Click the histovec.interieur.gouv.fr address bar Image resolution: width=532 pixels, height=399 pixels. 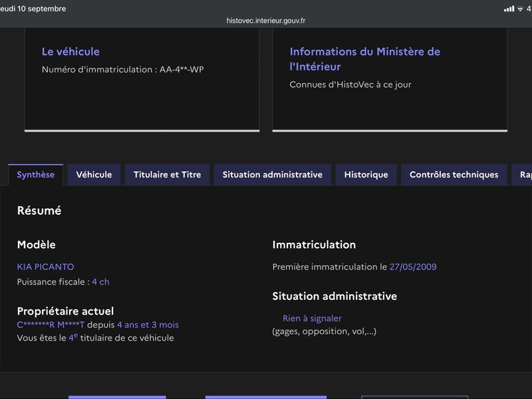tap(266, 21)
